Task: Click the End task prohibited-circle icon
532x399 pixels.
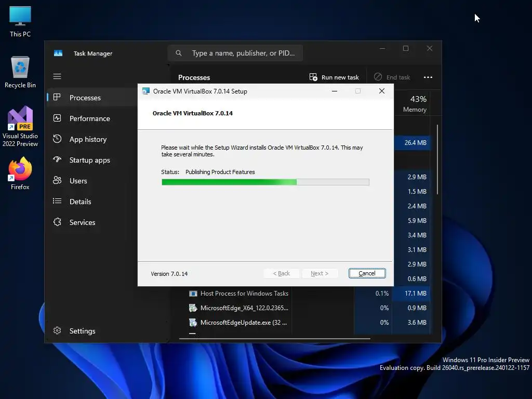Action: point(378,77)
